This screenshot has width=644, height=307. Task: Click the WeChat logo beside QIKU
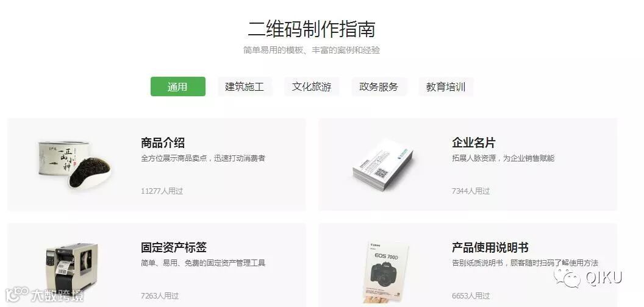pos(567,278)
